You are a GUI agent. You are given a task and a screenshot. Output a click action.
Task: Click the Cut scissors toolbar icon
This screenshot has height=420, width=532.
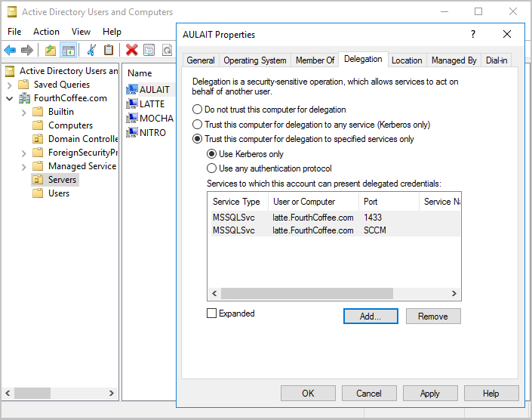pyautogui.click(x=91, y=51)
